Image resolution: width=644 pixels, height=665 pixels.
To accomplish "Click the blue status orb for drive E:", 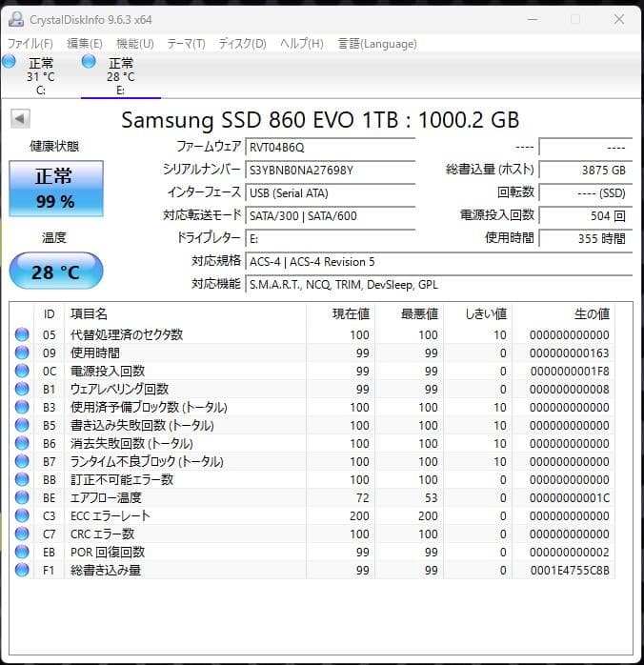I will (89, 62).
